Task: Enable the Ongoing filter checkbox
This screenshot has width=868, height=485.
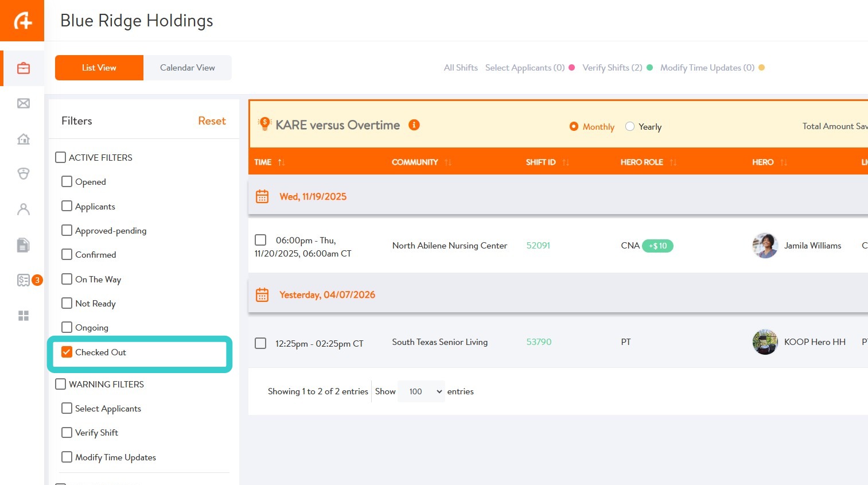Action: (67, 328)
